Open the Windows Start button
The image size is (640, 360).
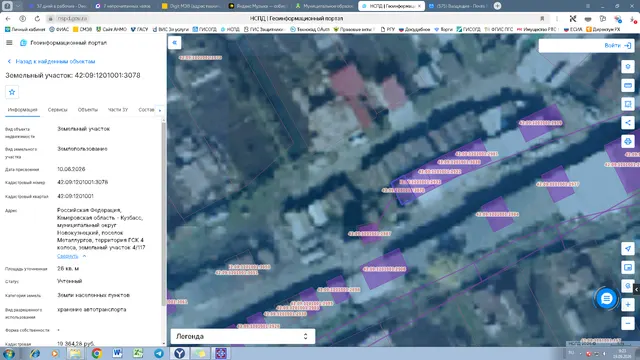[9, 353]
